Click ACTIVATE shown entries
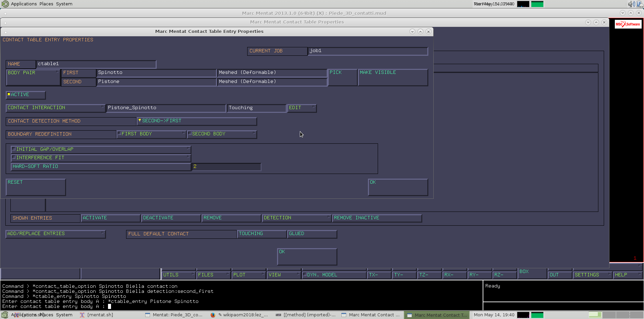Screen dimensions: 644x319 111,218
